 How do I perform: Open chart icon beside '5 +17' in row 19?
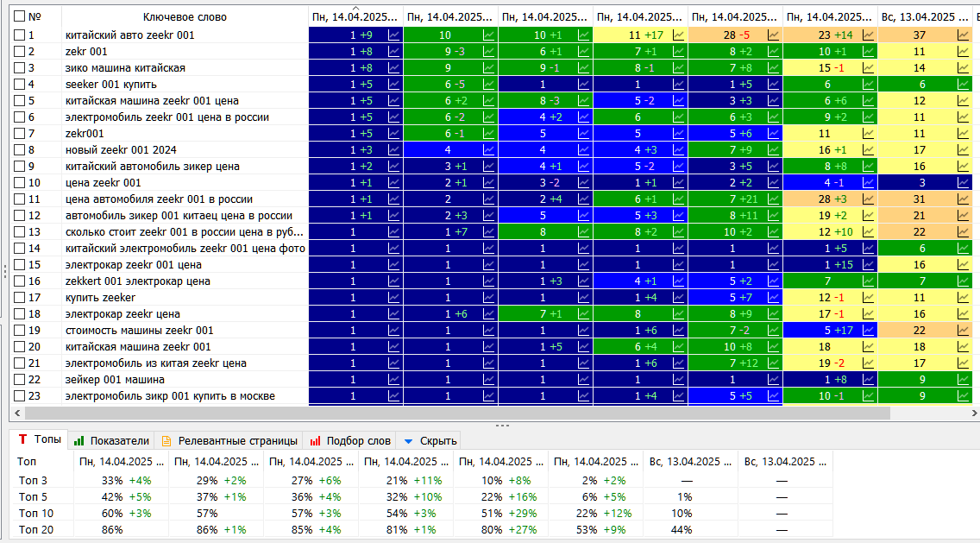click(x=869, y=331)
